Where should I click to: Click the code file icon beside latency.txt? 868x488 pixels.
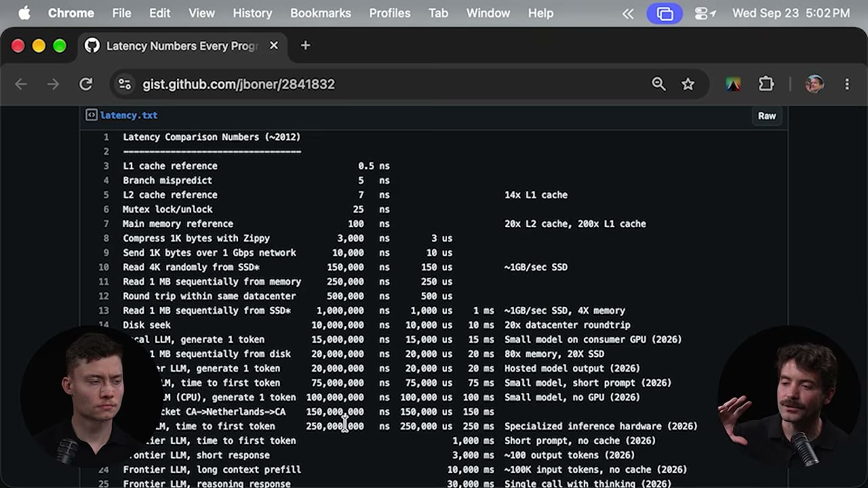tap(91, 115)
